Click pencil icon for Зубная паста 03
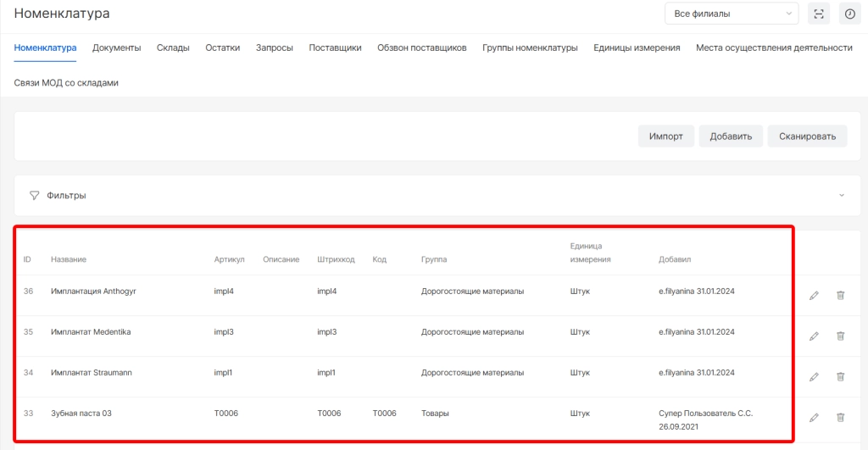The image size is (868, 450). tap(814, 417)
